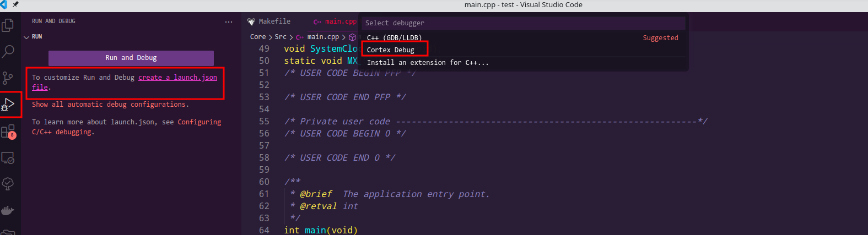
Task: Open the Remote Explorer icon
Action: point(8,158)
